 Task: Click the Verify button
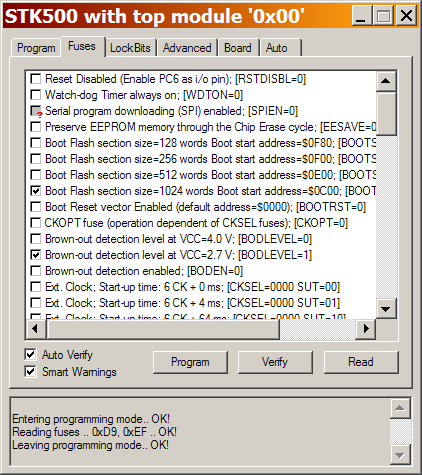pos(275,362)
